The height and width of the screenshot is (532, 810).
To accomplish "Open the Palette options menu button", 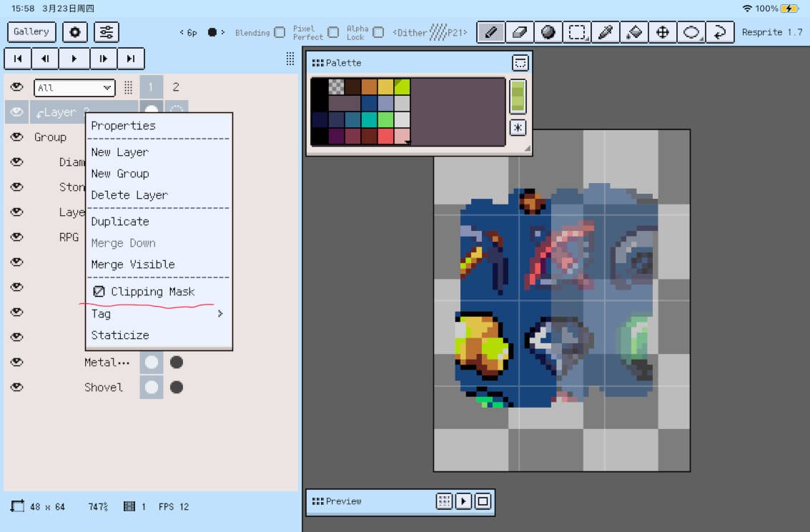I will pyautogui.click(x=520, y=63).
